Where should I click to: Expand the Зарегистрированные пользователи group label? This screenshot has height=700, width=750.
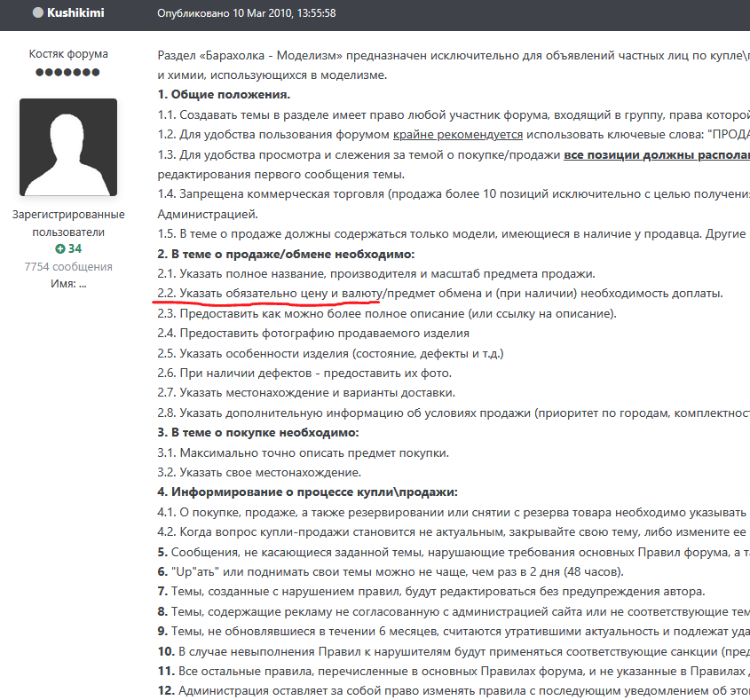67,222
